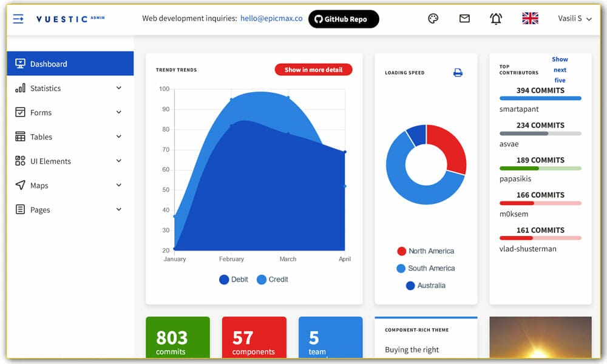Toggle the Debit legend in chart

click(x=234, y=280)
